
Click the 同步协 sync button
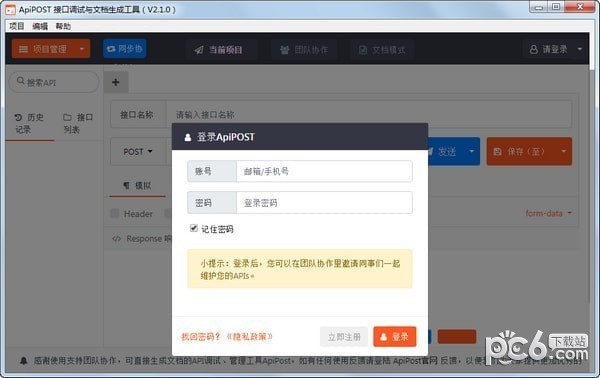click(x=125, y=49)
